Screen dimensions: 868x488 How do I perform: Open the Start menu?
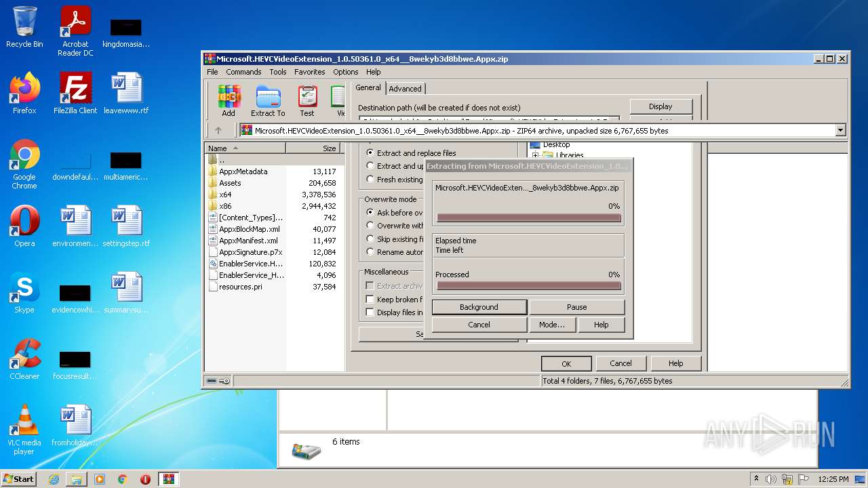pos(18,479)
